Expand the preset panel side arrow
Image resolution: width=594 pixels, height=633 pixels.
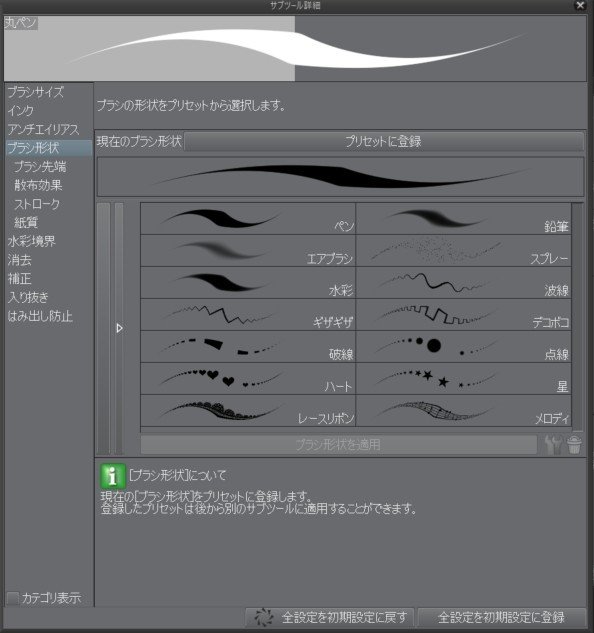coord(119,328)
